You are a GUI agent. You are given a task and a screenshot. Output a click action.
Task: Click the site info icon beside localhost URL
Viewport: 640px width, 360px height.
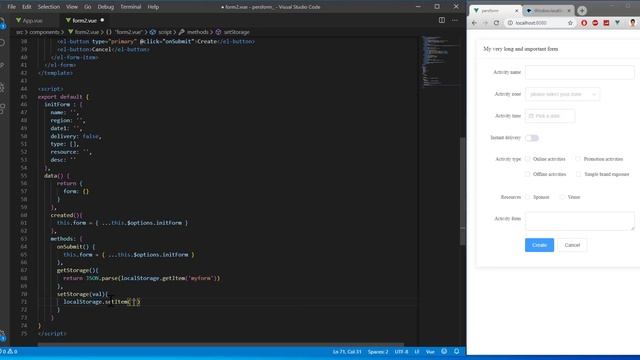pyautogui.click(x=510, y=23)
